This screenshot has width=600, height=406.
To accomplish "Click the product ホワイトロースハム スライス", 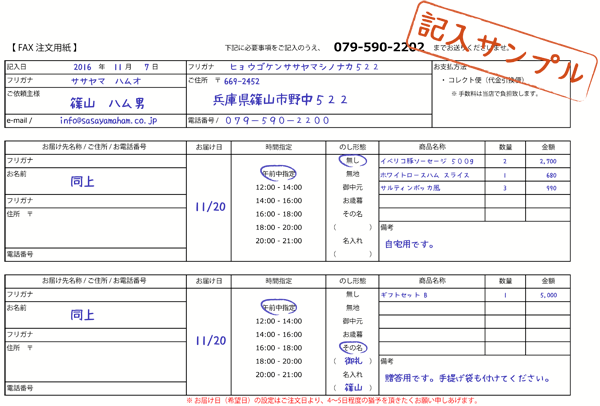I will pos(425,175).
